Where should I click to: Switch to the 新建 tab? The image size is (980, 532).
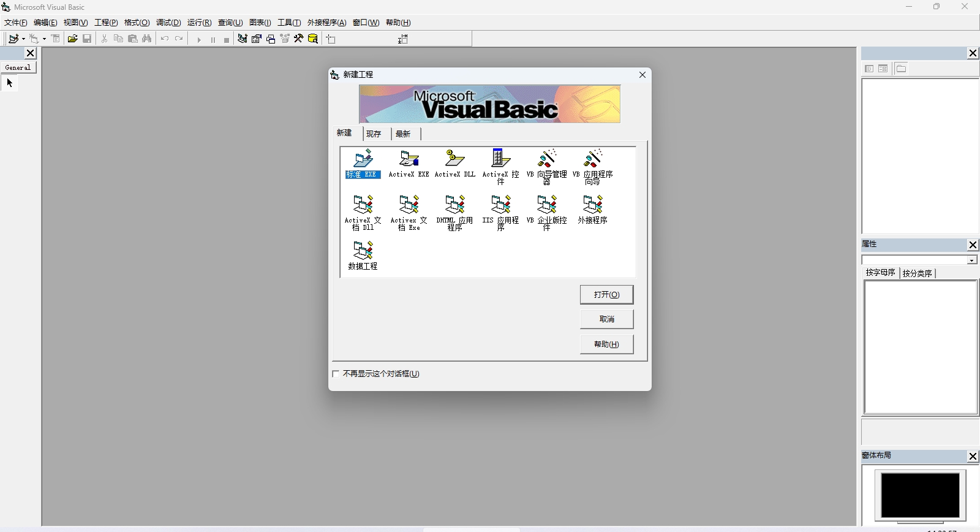click(344, 132)
